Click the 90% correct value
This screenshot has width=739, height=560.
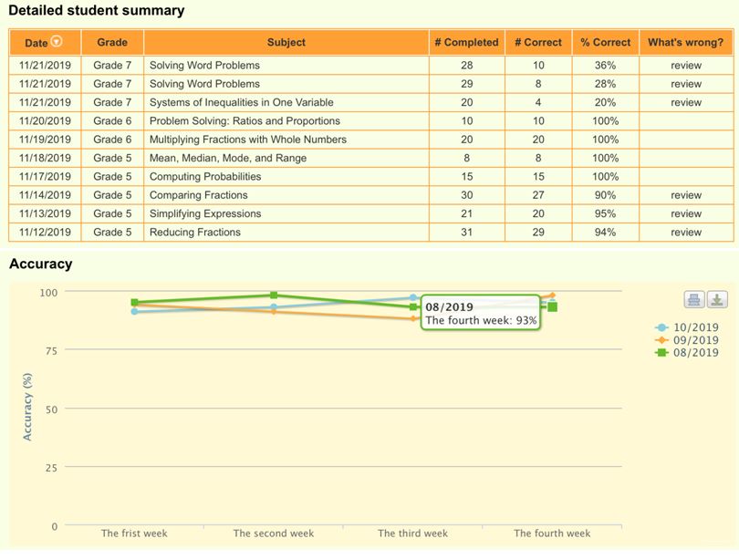point(605,195)
